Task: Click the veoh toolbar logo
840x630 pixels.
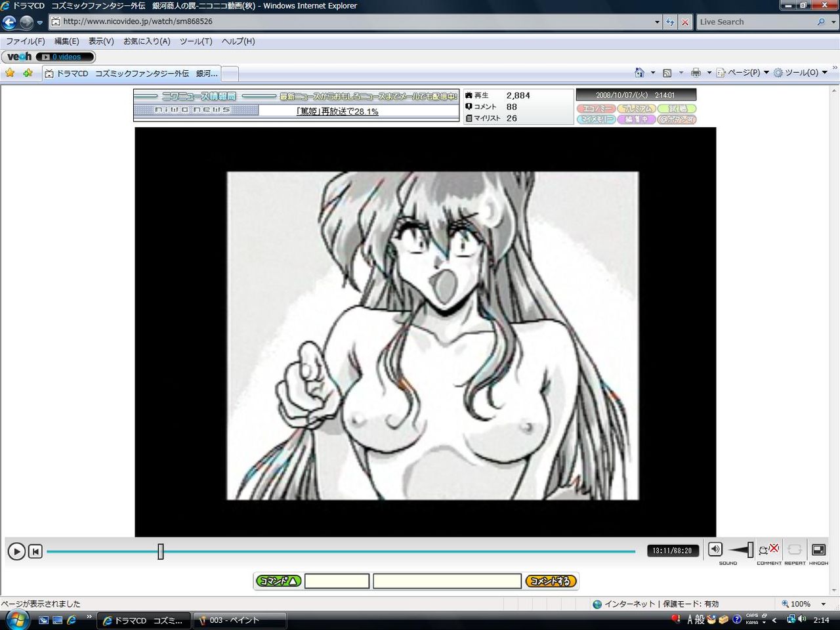Action: coord(19,56)
